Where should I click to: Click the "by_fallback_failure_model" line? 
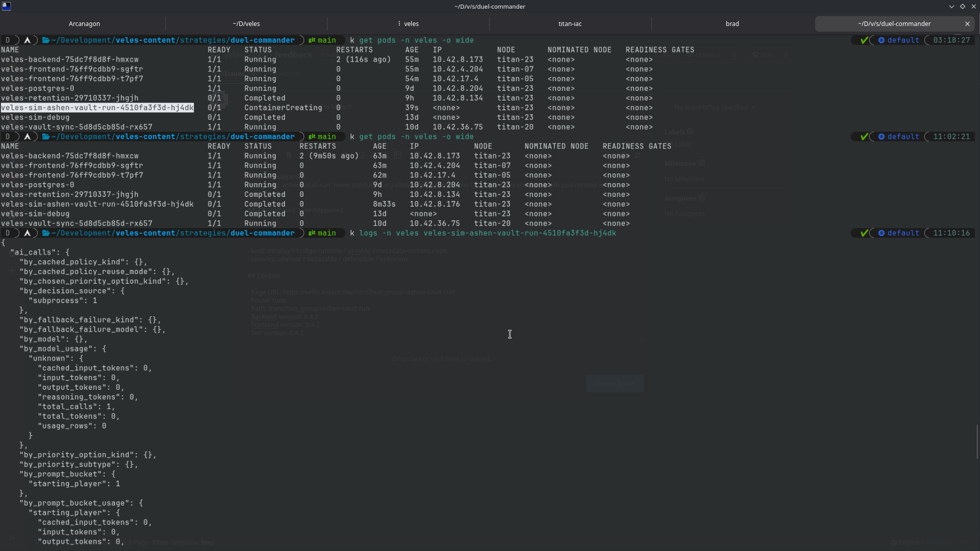pyautogui.click(x=92, y=330)
